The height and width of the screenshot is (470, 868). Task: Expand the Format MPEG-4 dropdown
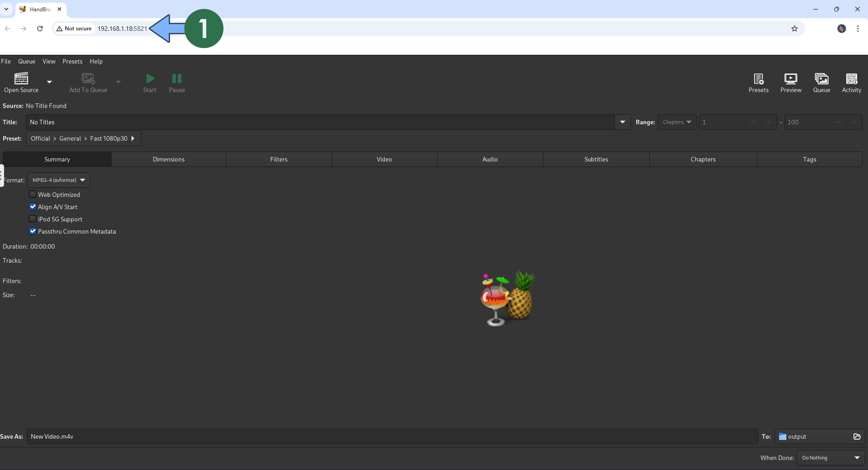point(59,180)
